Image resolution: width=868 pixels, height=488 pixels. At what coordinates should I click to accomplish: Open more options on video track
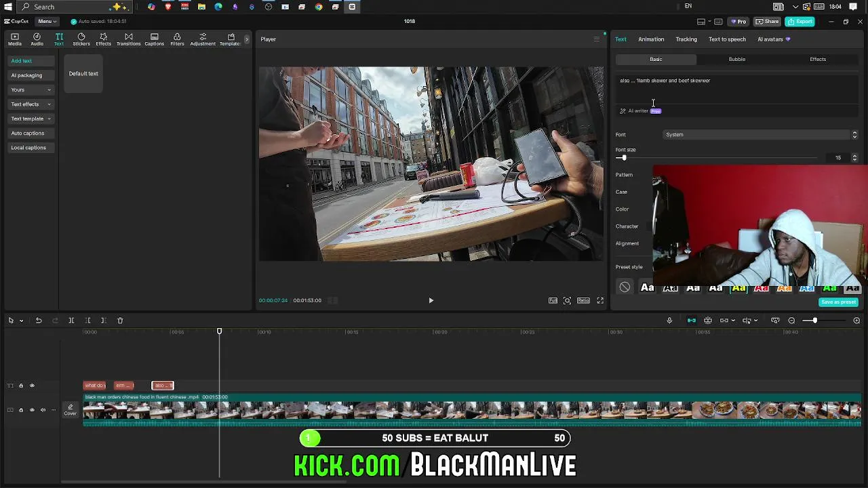(x=54, y=410)
